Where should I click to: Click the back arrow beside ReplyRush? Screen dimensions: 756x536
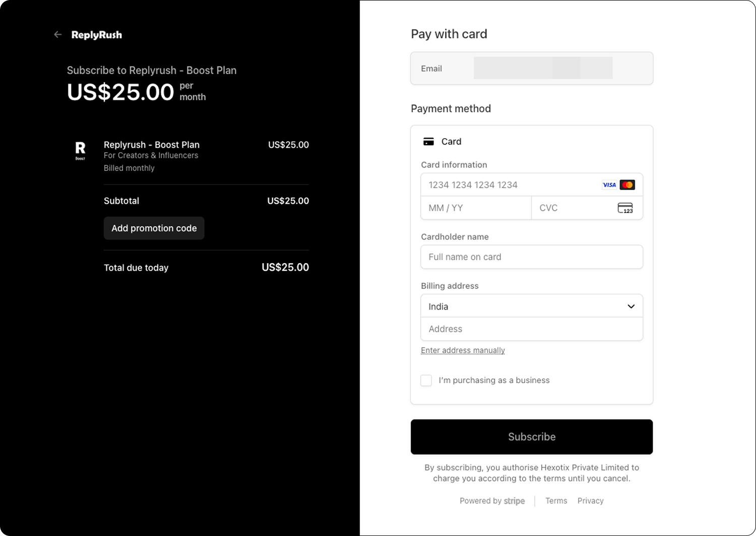click(58, 35)
